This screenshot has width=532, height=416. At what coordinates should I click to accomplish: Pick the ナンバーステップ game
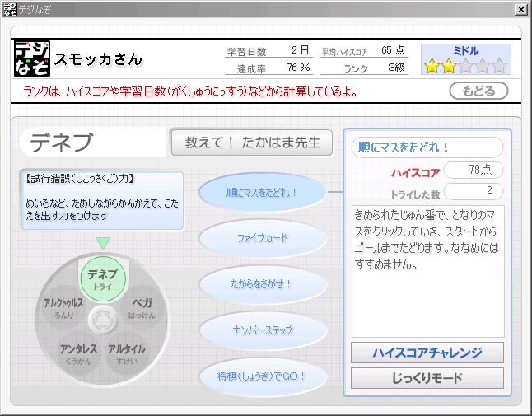point(262,330)
